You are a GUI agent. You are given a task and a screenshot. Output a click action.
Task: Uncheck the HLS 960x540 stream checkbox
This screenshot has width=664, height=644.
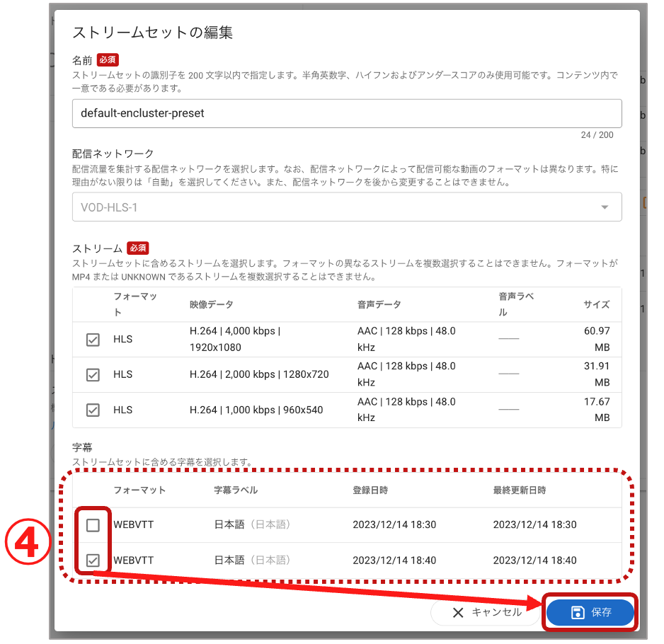93,410
